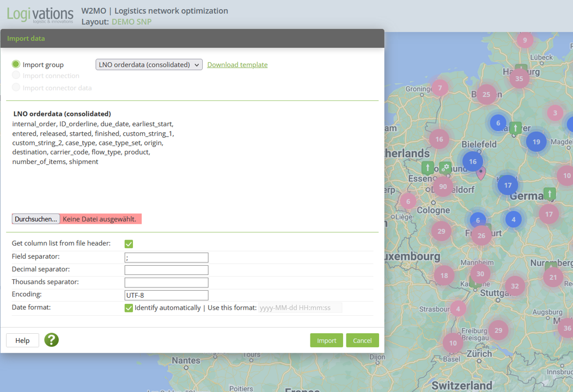Image resolution: width=573 pixels, height=392 pixels.
Task: Click the Field separator input field
Action: click(x=166, y=258)
